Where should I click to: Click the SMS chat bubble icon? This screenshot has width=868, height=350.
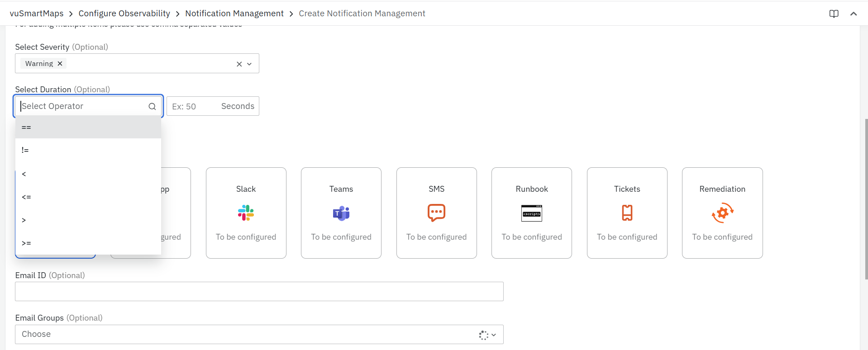(x=436, y=213)
